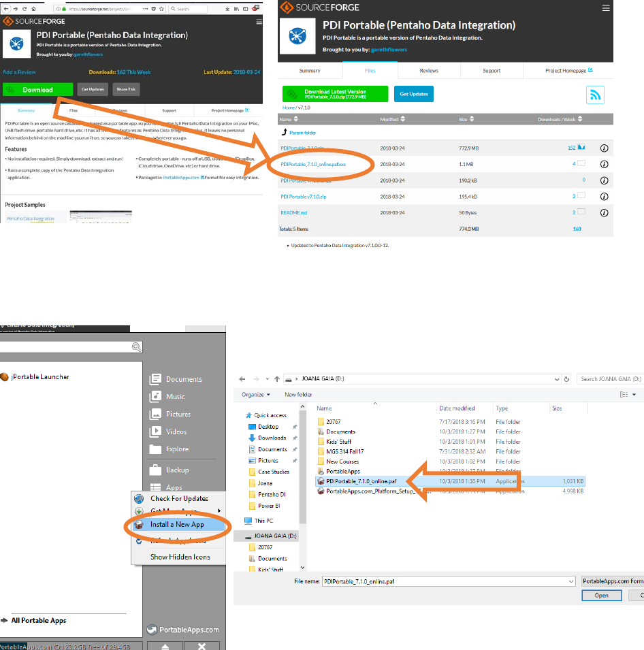
Task: Refresh the file dialog address bar
Action: coord(566,379)
